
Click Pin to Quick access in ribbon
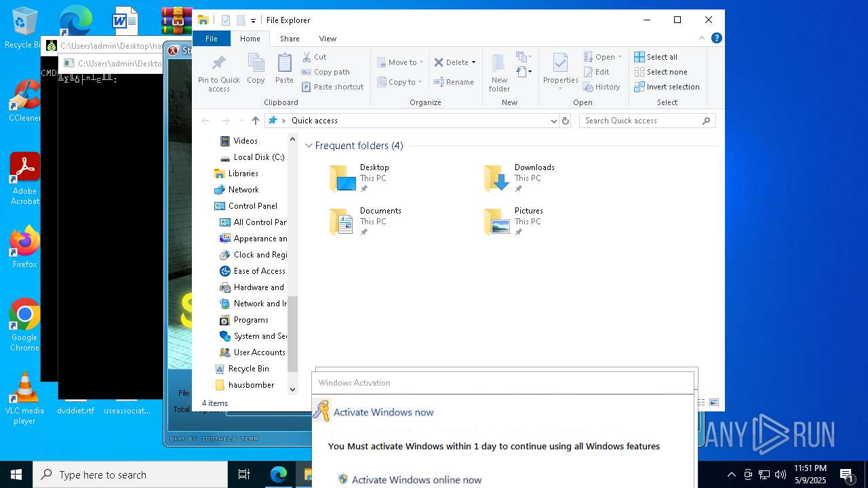click(x=218, y=73)
